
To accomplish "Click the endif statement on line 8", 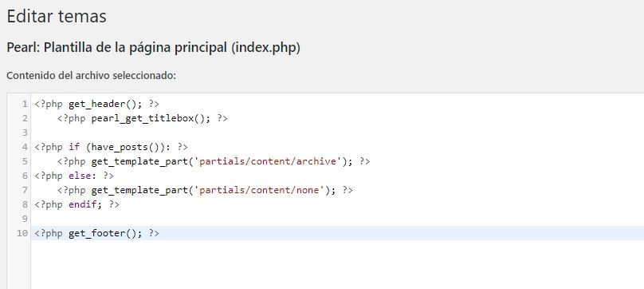I will pyautogui.click(x=84, y=204).
